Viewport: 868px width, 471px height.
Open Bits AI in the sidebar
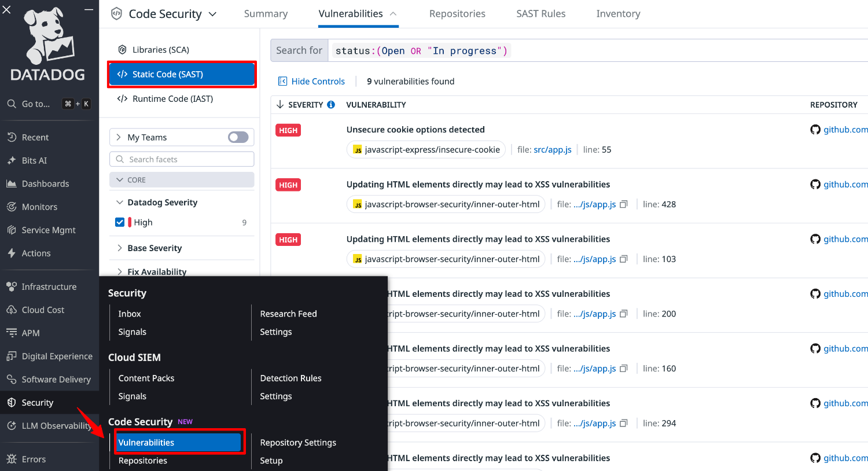(x=34, y=160)
